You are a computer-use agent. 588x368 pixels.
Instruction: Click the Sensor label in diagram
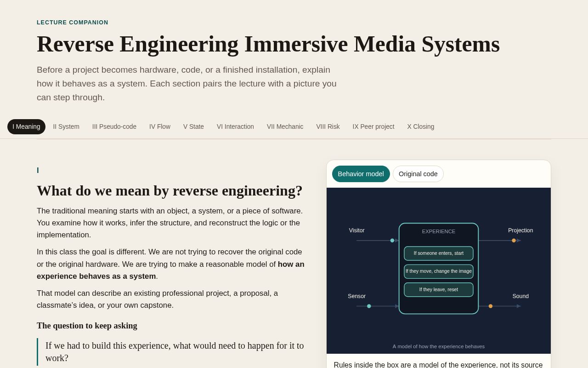click(x=357, y=296)
